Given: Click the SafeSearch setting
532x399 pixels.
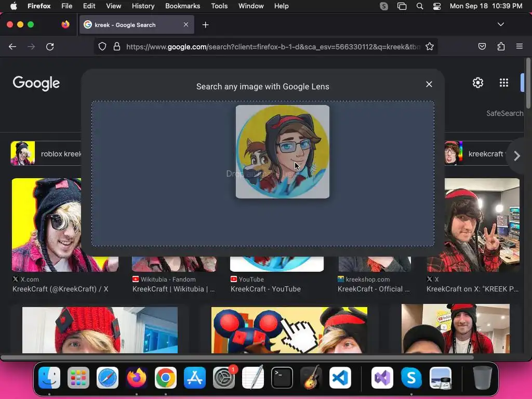Looking at the screenshot, I should click(x=504, y=113).
